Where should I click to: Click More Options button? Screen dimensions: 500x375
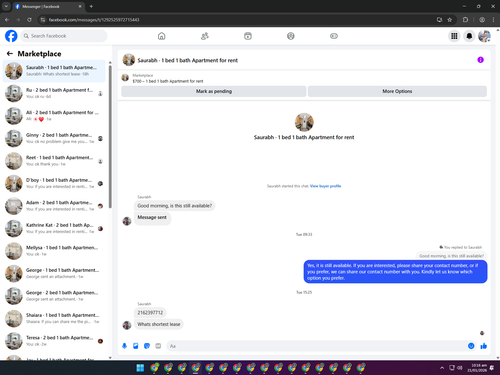click(x=397, y=91)
